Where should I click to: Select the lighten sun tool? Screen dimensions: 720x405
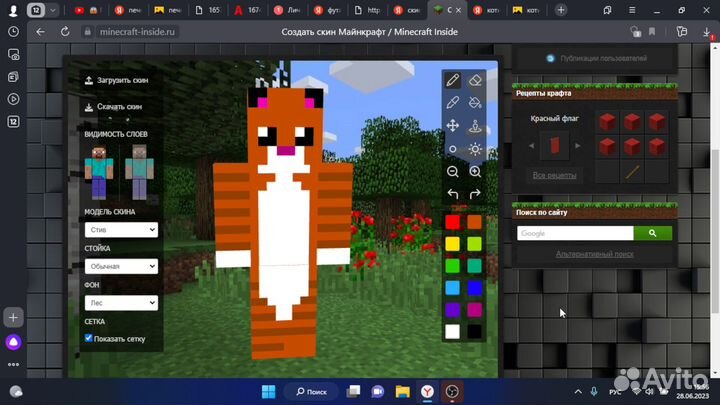click(475, 149)
